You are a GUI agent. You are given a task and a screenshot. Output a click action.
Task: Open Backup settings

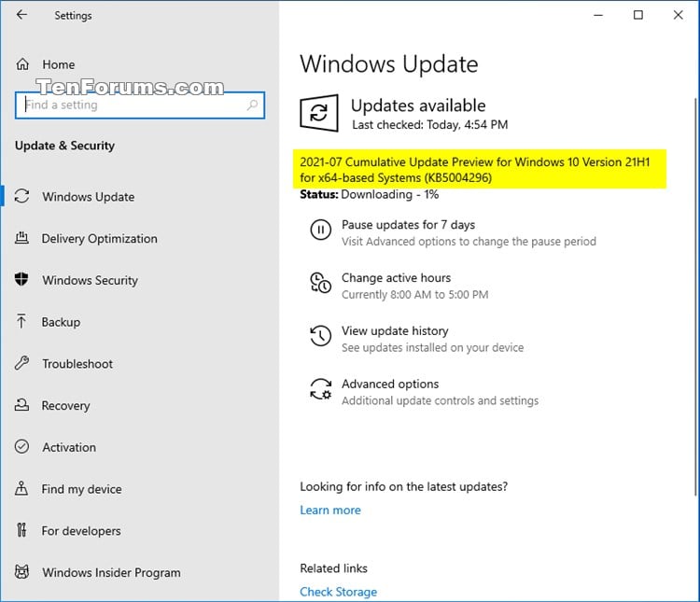pyautogui.click(x=61, y=322)
